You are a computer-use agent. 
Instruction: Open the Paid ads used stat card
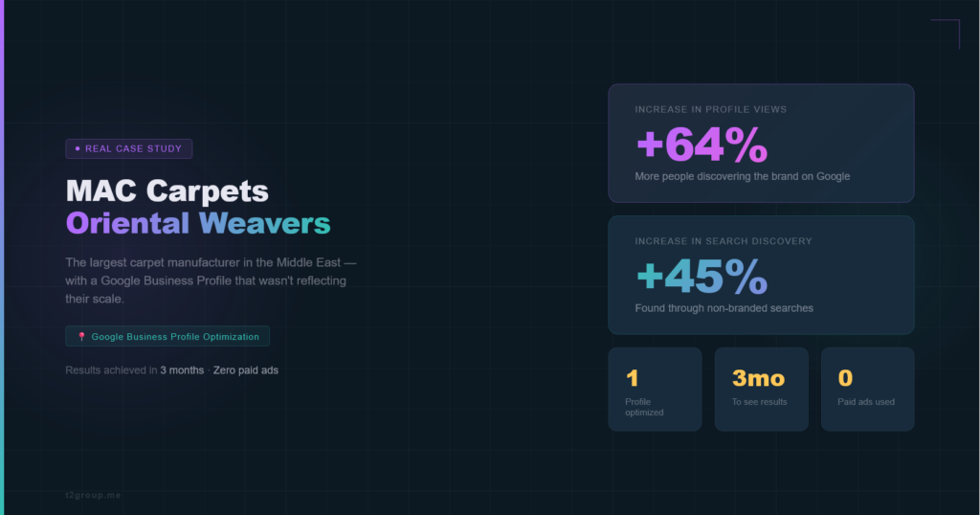(867, 389)
